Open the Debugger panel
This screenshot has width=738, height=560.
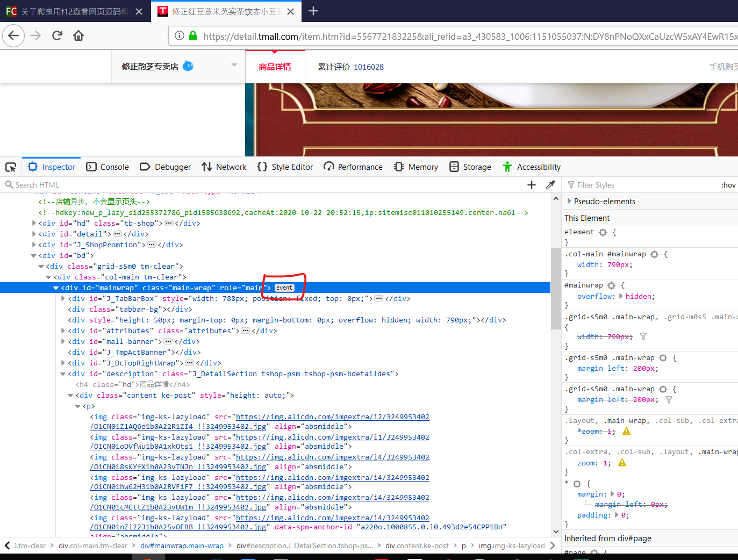[x=165, y=167]
